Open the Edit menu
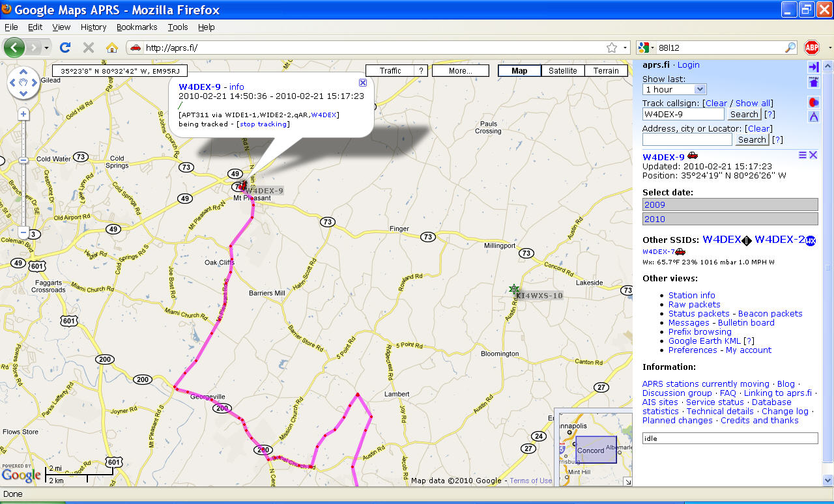The image size is (834, 504). coord(35,27)
